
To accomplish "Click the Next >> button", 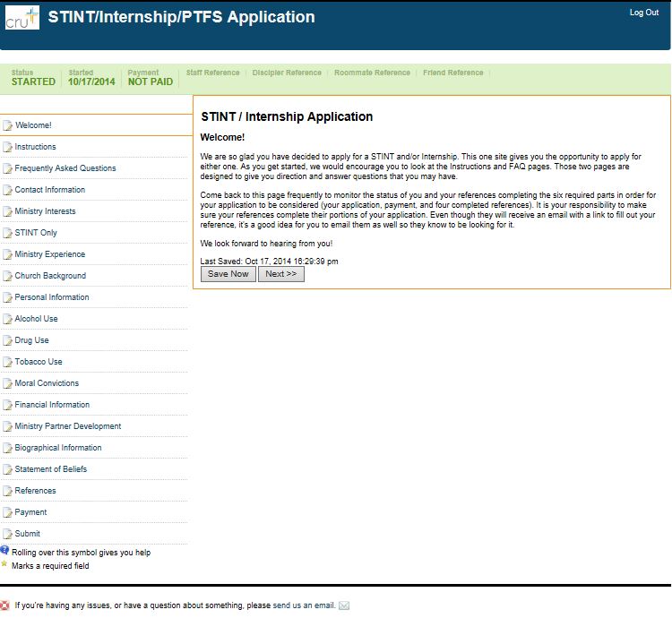I will click(x=281, y=274).
